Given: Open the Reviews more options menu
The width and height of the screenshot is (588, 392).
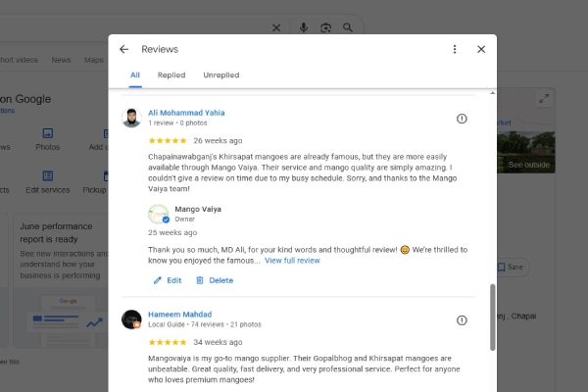Looking at the screenshot, I should point(455,49).
